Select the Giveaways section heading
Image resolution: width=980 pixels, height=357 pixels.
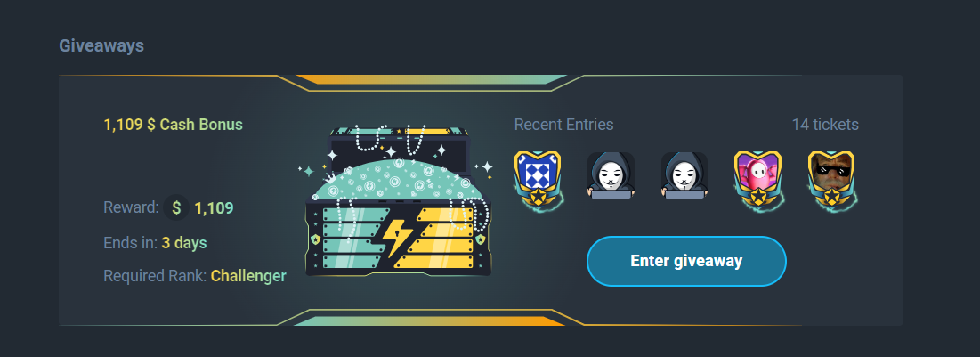(x=101, y=45)
